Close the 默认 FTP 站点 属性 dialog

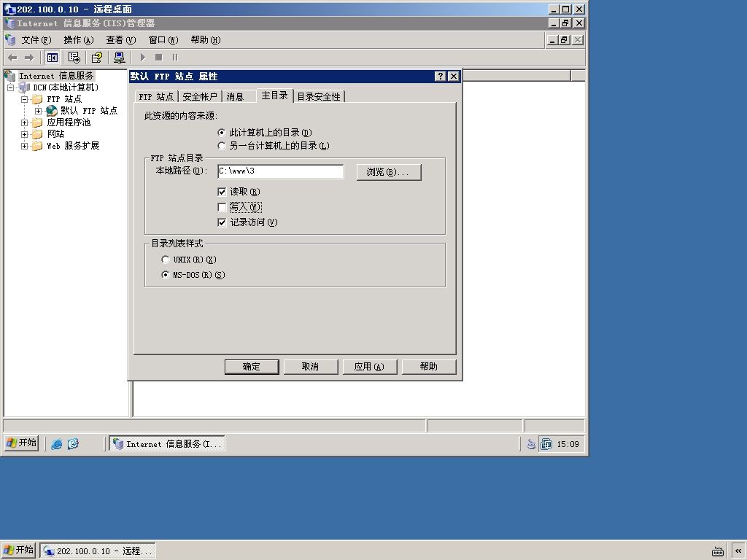point(454,76)
